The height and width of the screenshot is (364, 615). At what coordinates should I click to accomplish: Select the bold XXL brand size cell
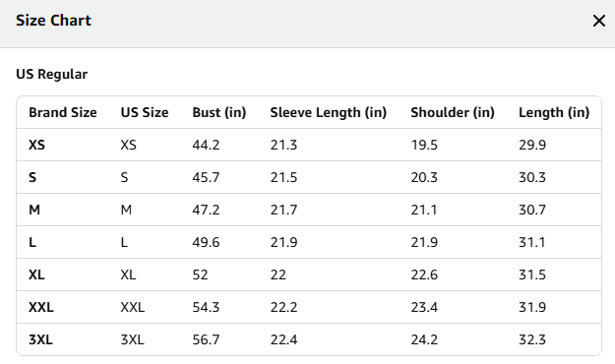pyautogui.click(x=41, y=308)
